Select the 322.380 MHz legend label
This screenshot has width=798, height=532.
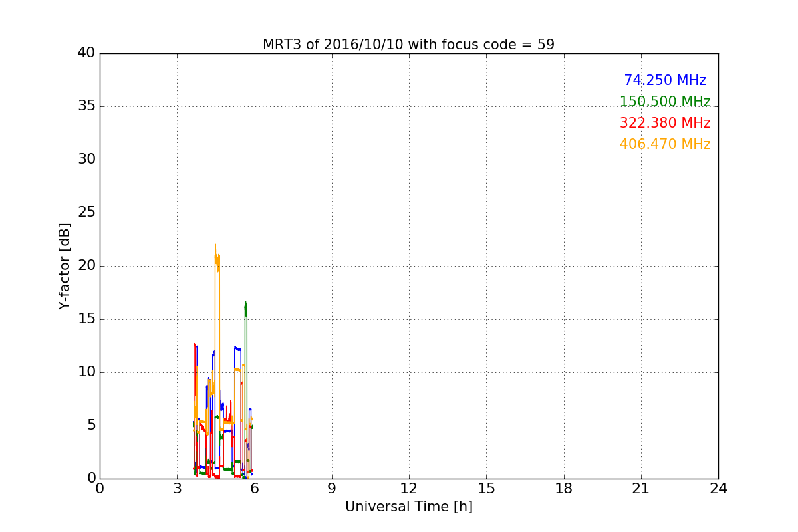pos(665,123)
